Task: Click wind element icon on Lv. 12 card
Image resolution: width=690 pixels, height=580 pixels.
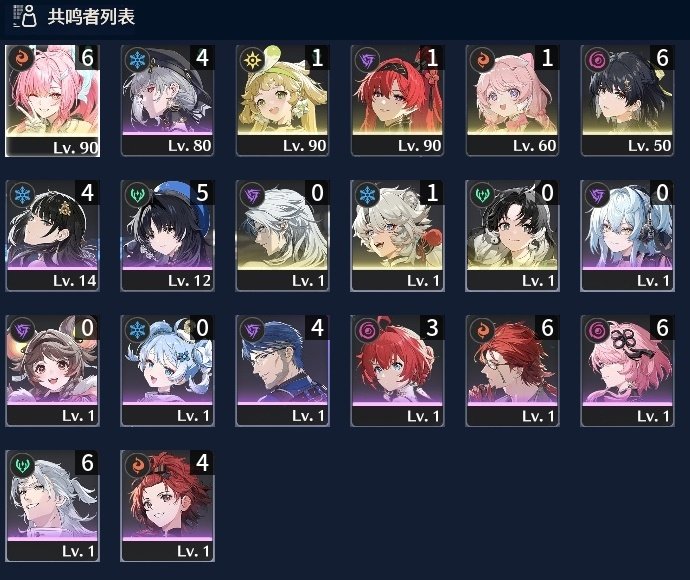Action: [138, 194]
